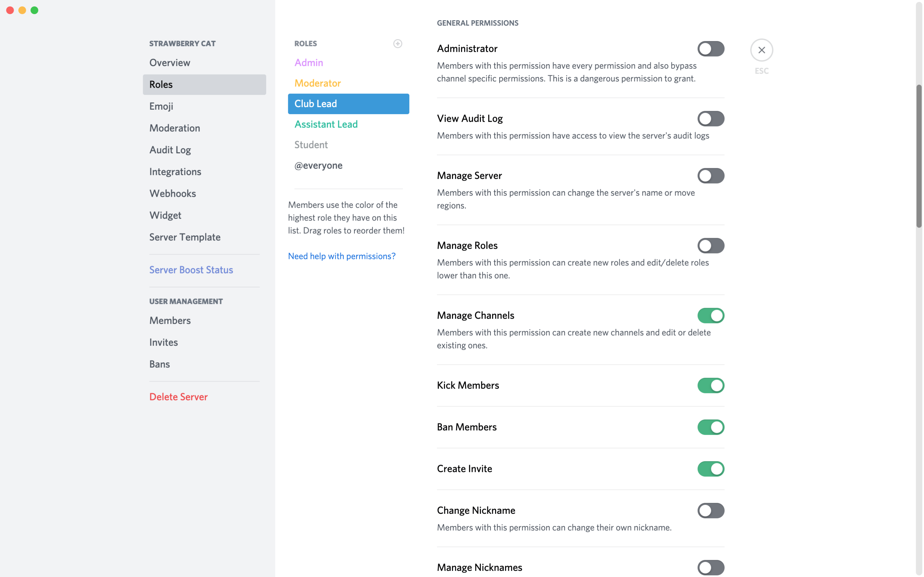Toggle the Ban Members permission off

[710, 427]
